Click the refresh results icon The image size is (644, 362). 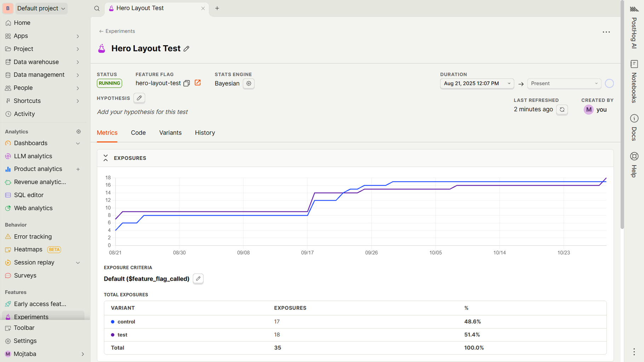pyautogui.click(x=562, y=110)
